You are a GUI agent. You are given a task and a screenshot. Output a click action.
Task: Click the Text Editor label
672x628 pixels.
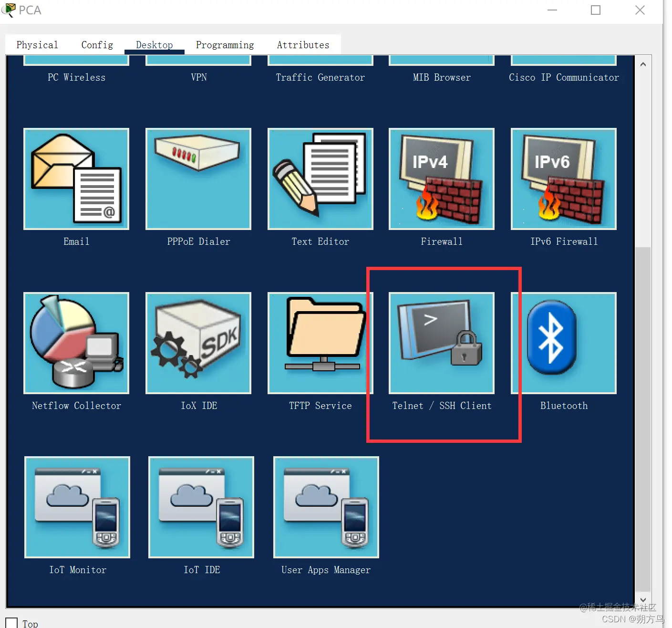320,241
